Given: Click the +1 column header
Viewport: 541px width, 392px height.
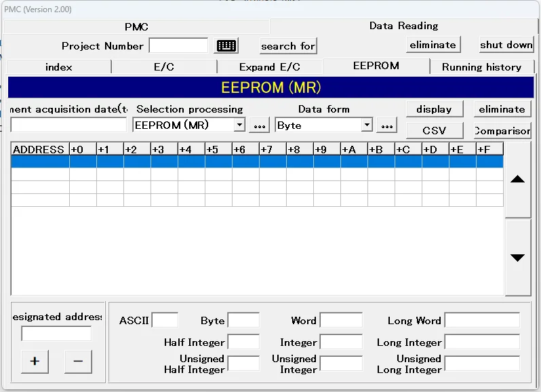Looking at the screenshot, I should point(110,149).
